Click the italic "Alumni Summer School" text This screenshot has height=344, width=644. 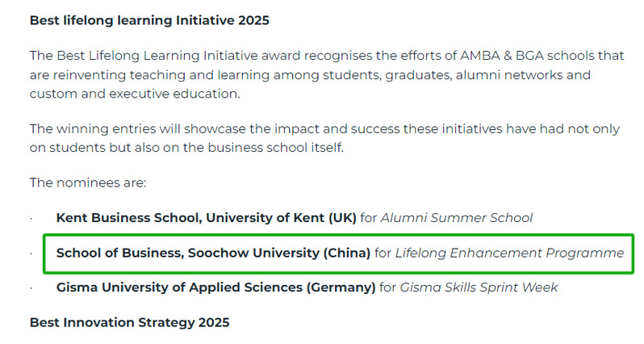(x=456, y=218)
